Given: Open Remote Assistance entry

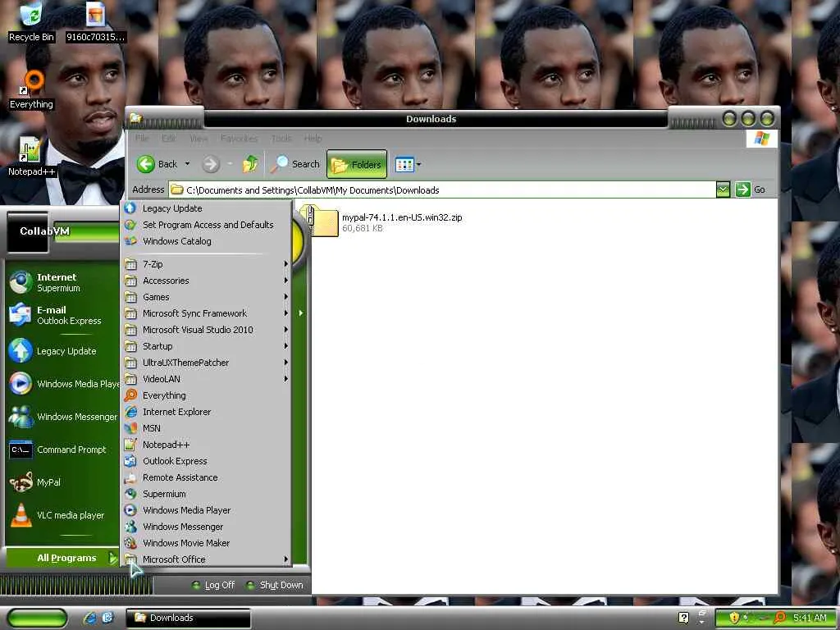Looking at the screenshot, I should [207, 477].
